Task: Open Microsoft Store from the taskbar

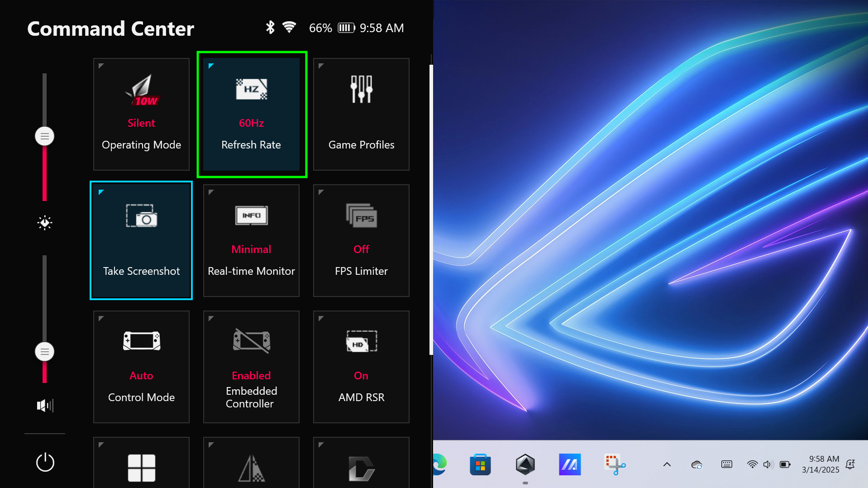Action: tap(480, 464)
